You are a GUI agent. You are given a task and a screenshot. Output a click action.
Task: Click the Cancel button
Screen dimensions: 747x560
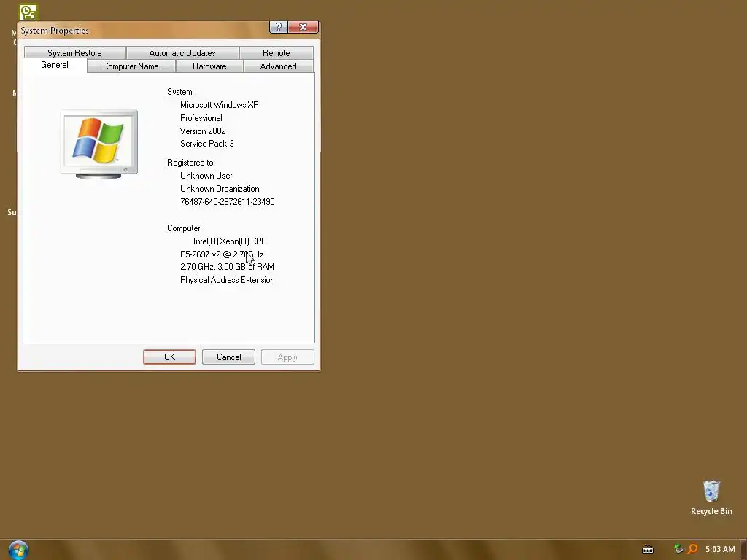point(228,357)
